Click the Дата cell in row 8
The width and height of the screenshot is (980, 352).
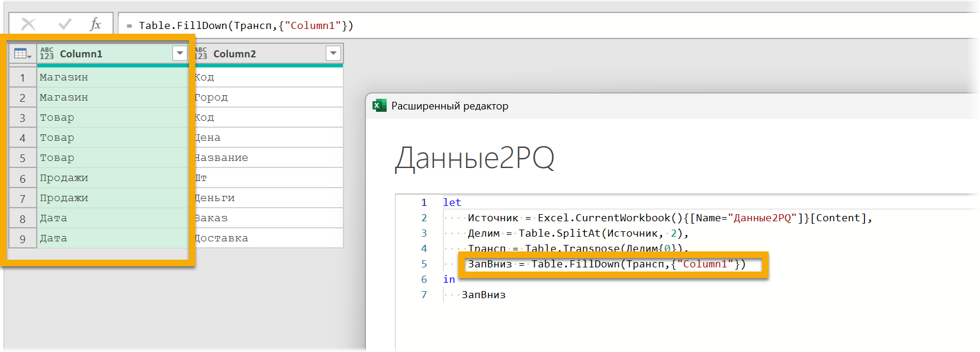point(113,218)
